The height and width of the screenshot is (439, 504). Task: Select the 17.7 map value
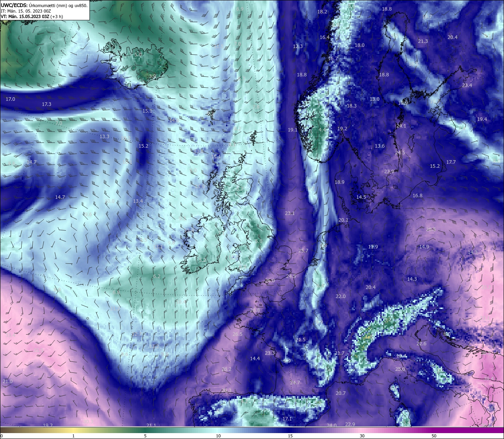(451, 162)
